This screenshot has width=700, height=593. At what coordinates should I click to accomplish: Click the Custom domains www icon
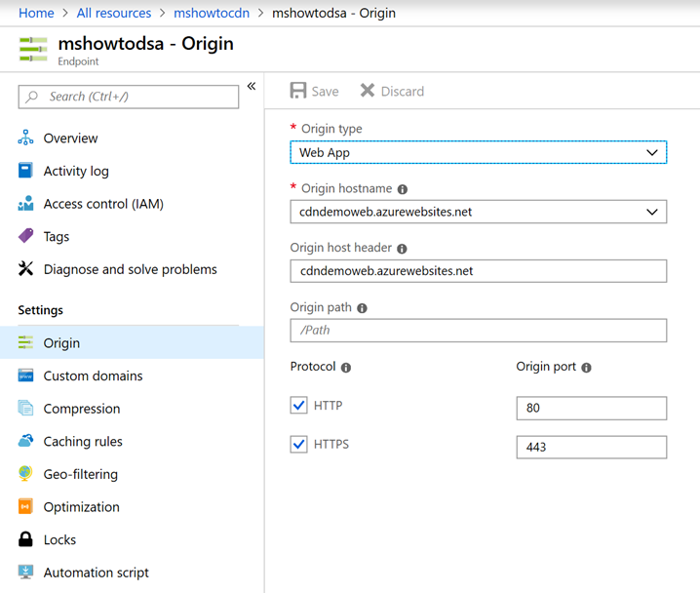click(x=25, y=376)
